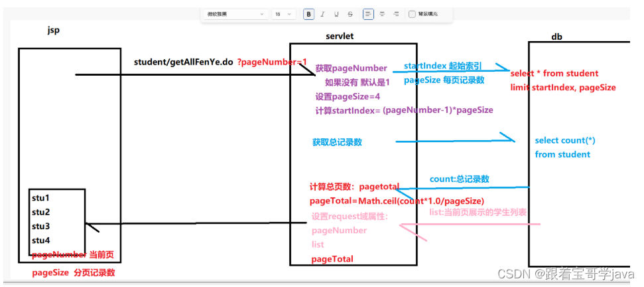Screen dimensions: 644x287
Task: Click the '计算startIndex= (pageNumber-1)*pageSize' line
Action: coord(404,110)
